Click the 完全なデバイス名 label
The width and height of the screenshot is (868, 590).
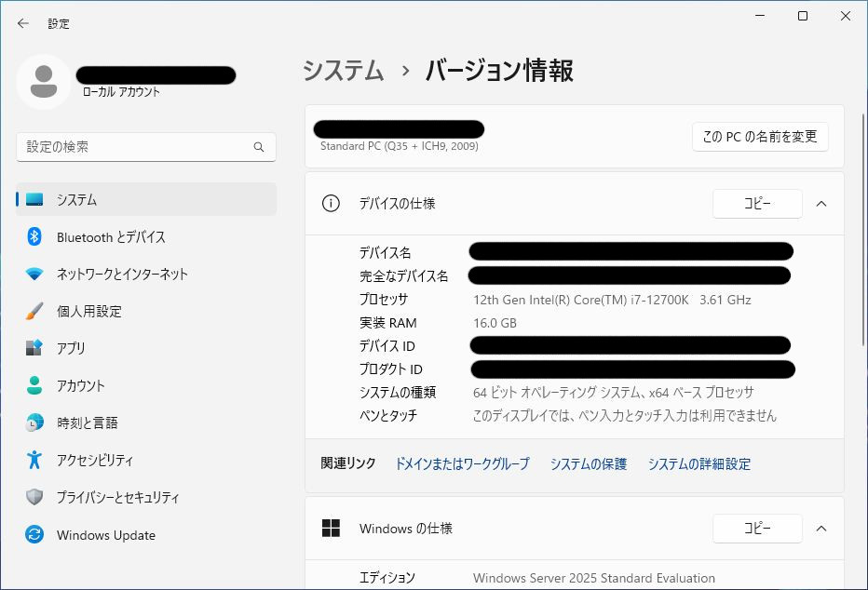pyautogui.click(x=403, y=276)
